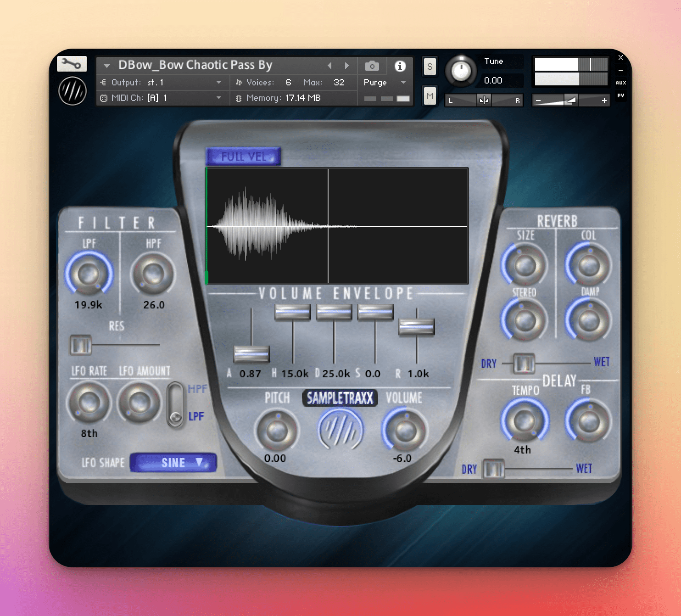This screenshot has width=681, height=616.
Task: Click the pan L/R slider
Action: (484, 100)
